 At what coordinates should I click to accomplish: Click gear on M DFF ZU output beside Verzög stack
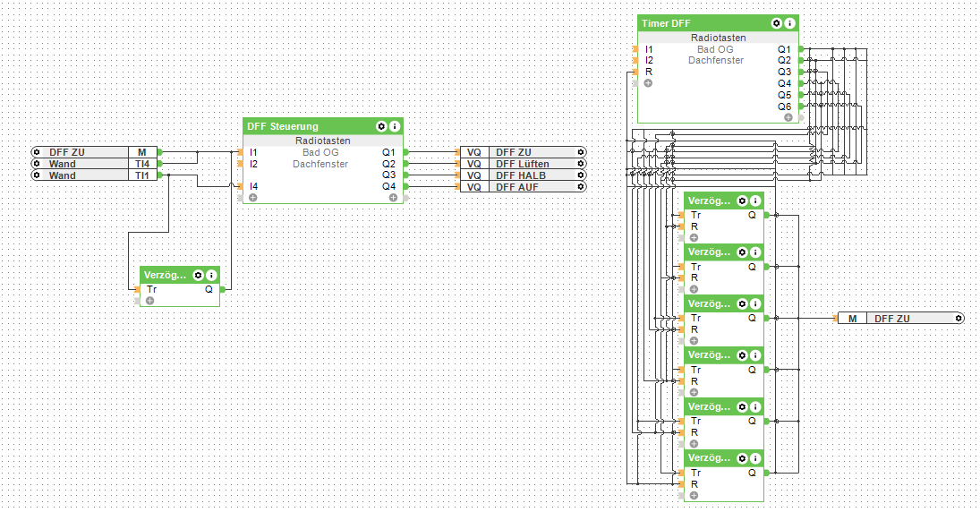[x=959, y=318]
